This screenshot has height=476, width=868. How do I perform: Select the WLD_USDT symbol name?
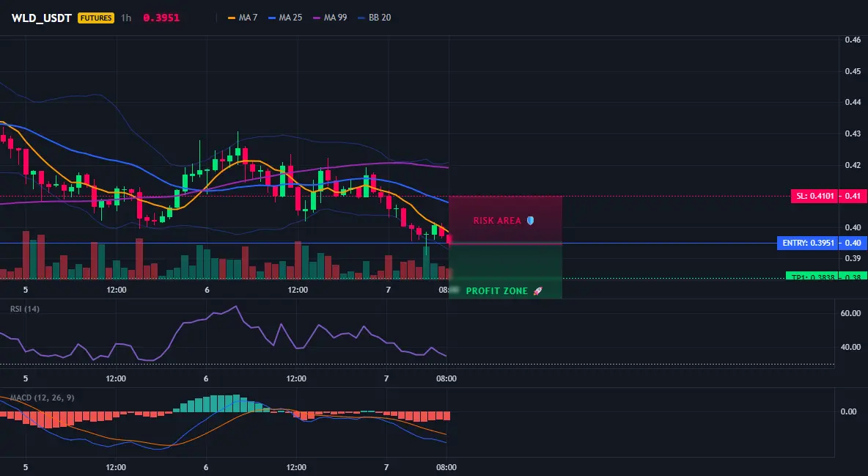pyautogui.click(x=42, y=18)
